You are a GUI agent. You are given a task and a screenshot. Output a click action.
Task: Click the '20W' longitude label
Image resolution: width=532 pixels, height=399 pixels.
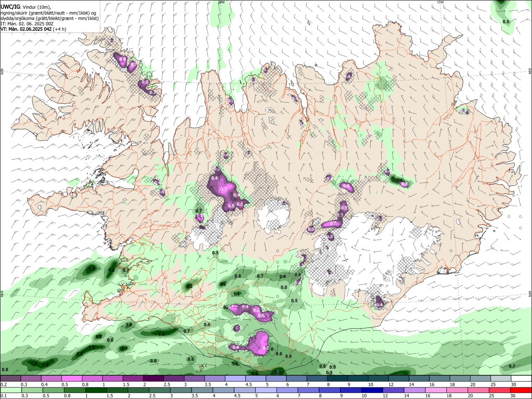[x=221, y=2]
